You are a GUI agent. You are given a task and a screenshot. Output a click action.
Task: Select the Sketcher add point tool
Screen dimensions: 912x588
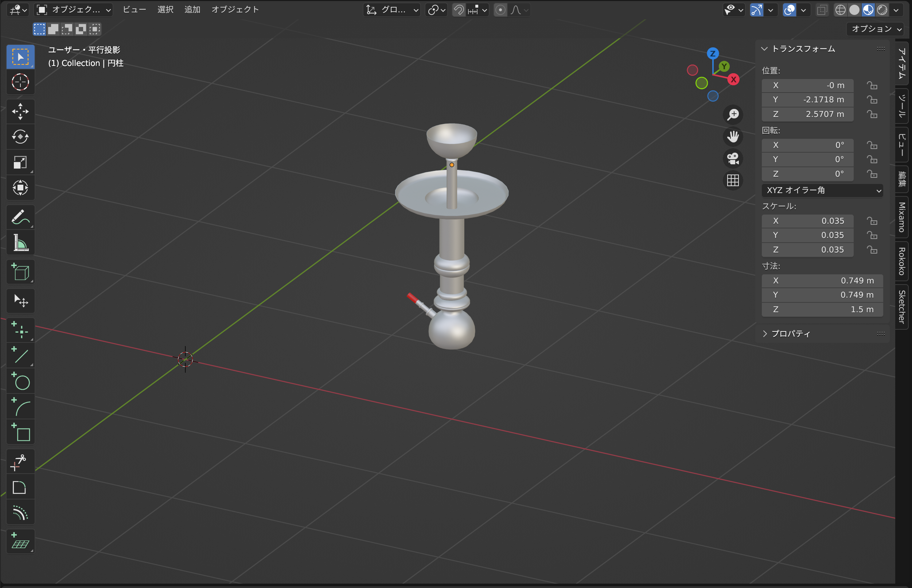[x=21, y=330]
